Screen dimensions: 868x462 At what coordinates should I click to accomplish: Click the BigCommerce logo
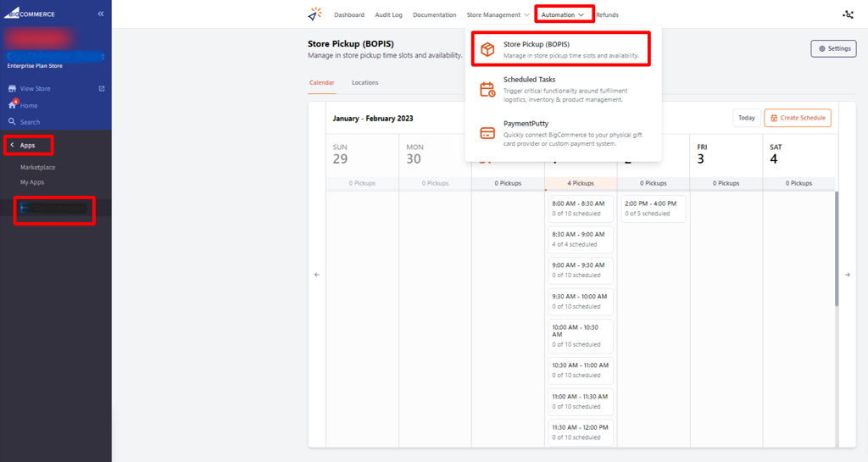pyautogui.click(x=30, y=14)
